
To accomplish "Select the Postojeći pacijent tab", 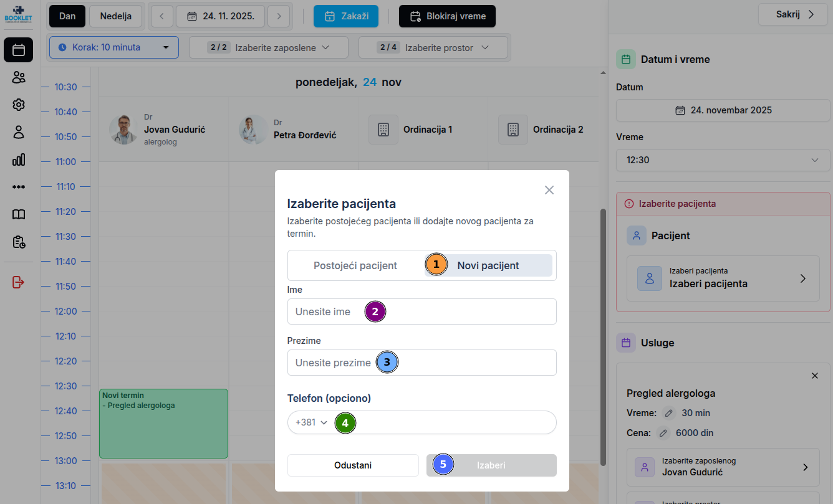I will click(x=355, y=265).
